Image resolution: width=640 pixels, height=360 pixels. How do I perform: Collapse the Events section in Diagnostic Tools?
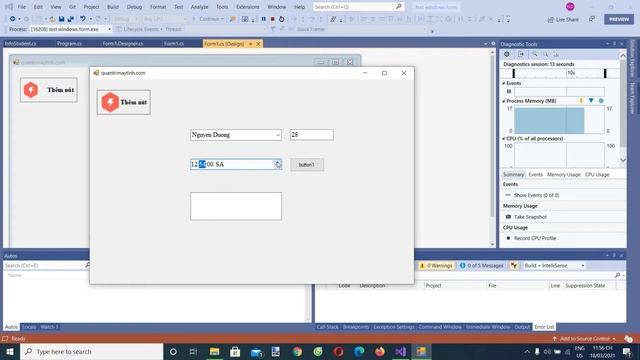click(x=504, y=83)
